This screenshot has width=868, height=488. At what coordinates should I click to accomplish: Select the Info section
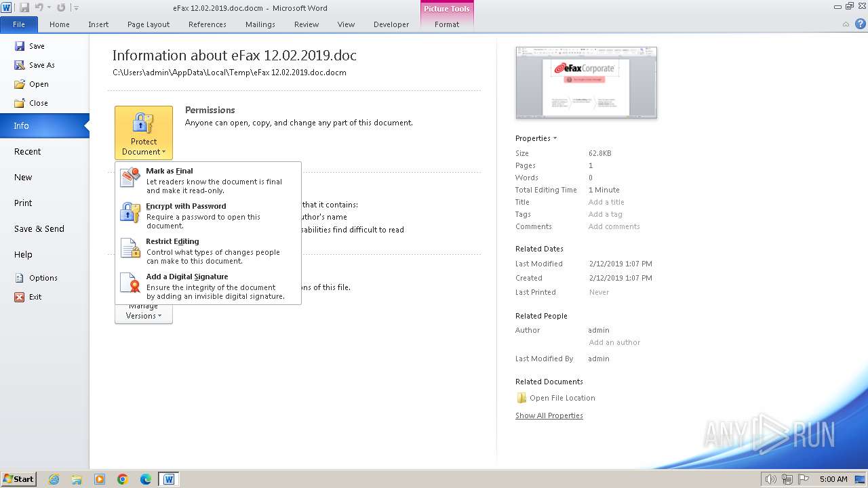(45, 125)
